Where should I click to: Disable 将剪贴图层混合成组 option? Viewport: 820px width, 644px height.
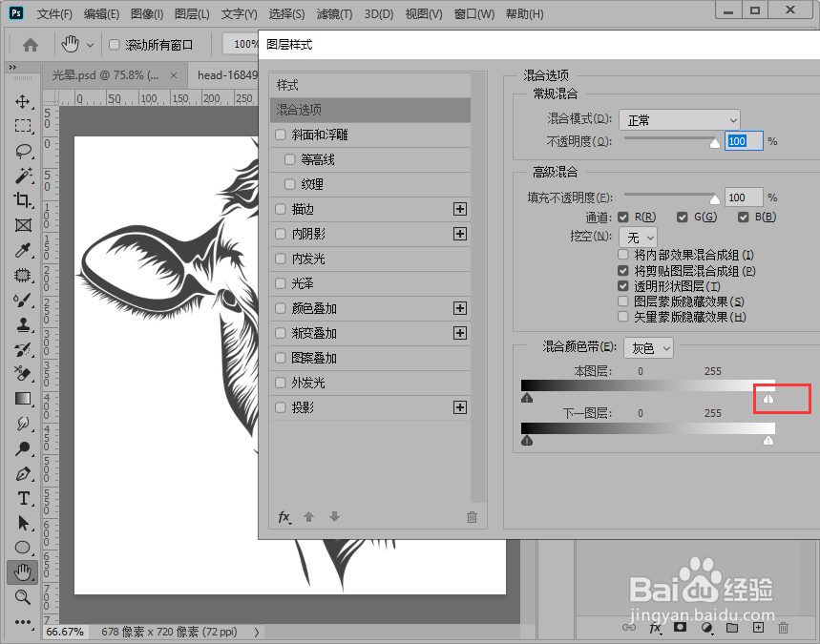point(622,270)
